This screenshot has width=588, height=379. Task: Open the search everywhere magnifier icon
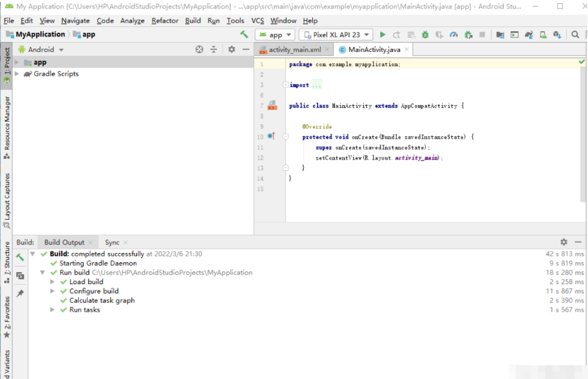tap(575, 35)
